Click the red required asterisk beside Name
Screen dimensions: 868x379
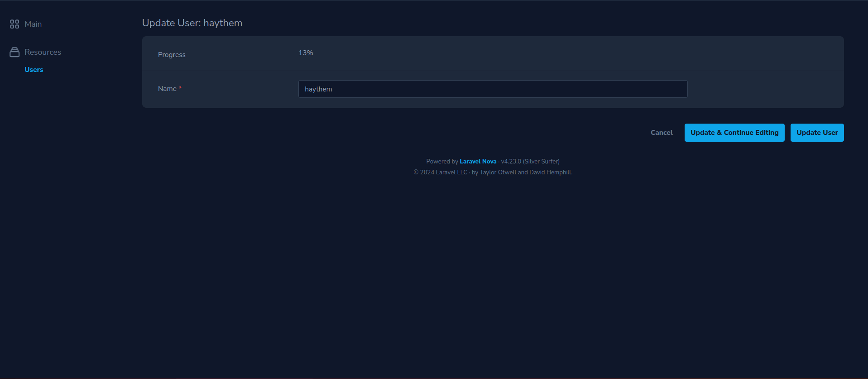coord(180,88)
